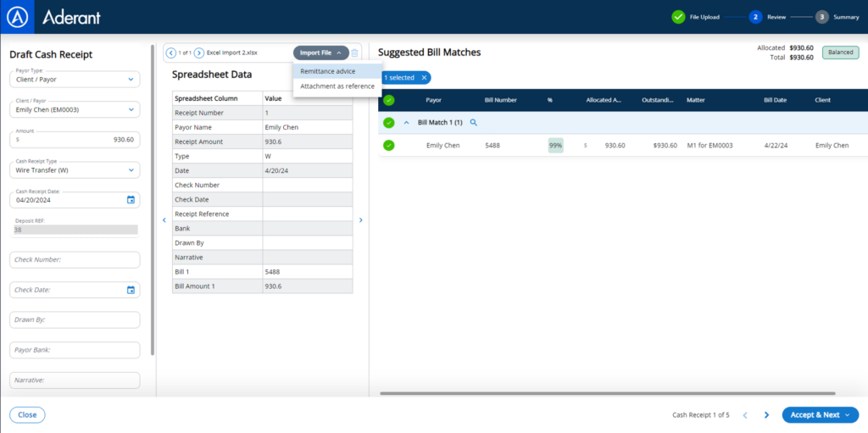Click the Deposit REF field

[75, 230]
